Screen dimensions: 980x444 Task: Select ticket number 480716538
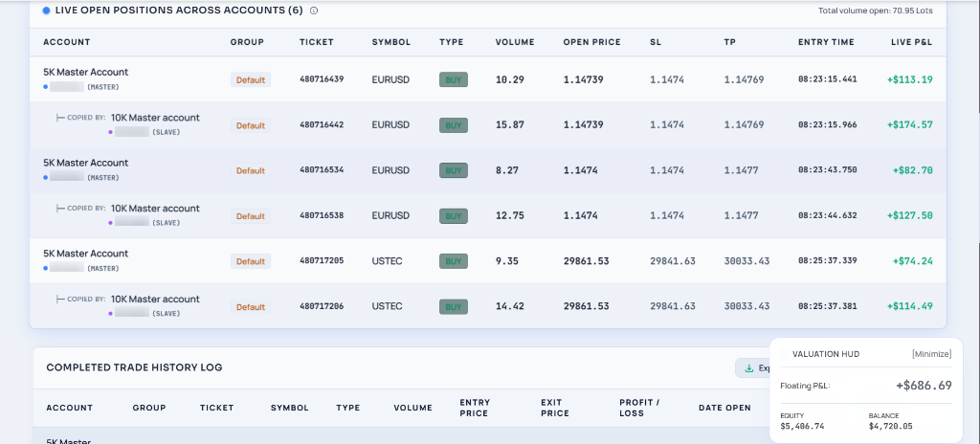point(322,215)
